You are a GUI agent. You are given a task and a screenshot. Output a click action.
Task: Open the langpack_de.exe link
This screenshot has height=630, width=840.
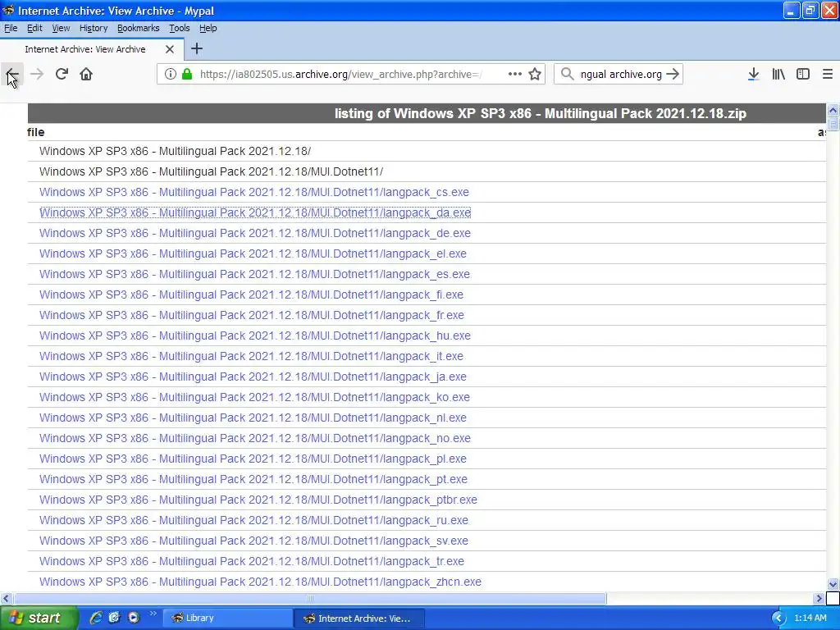[x=255, y=233]
